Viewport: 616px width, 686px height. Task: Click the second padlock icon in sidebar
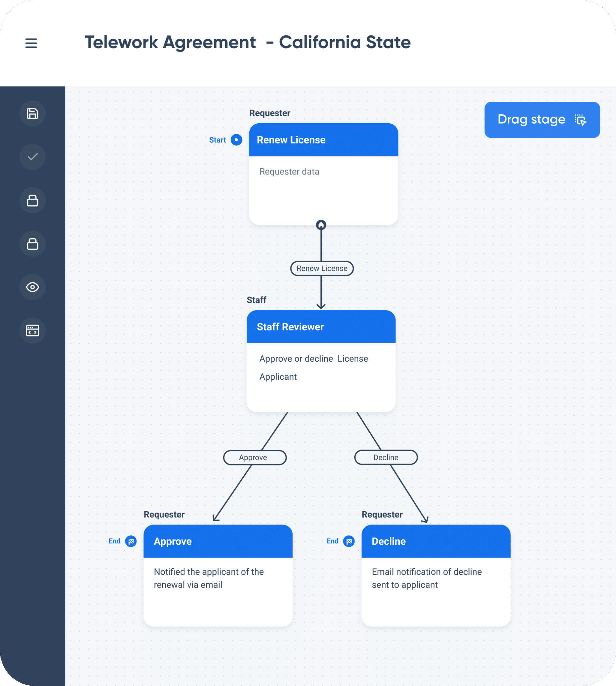point(32,244)
